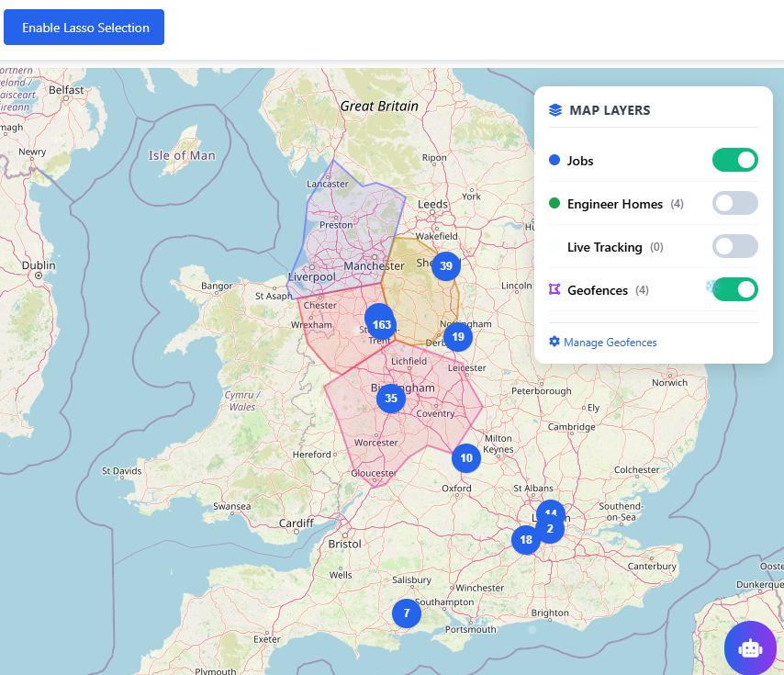Viewport: 784px width, 675px height.
Task: Click the Geofences label text
Action: (598, 290)
